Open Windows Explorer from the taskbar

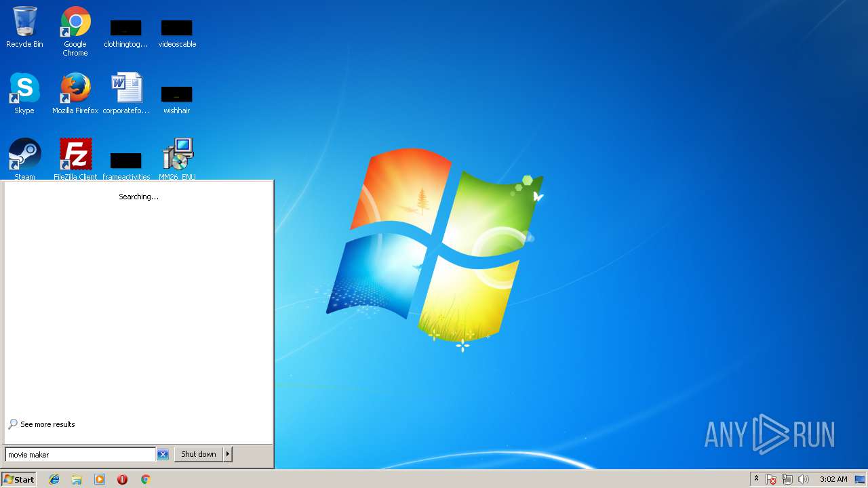(77, 479)
